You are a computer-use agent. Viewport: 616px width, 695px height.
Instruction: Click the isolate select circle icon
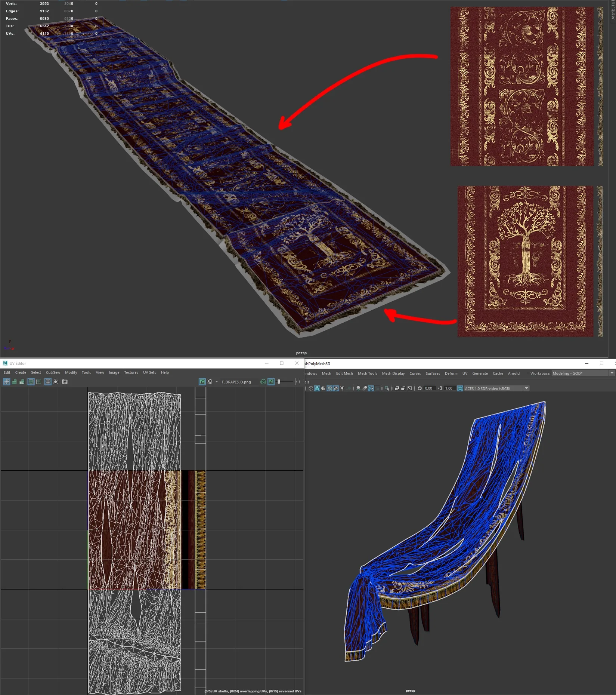[56, 382]
